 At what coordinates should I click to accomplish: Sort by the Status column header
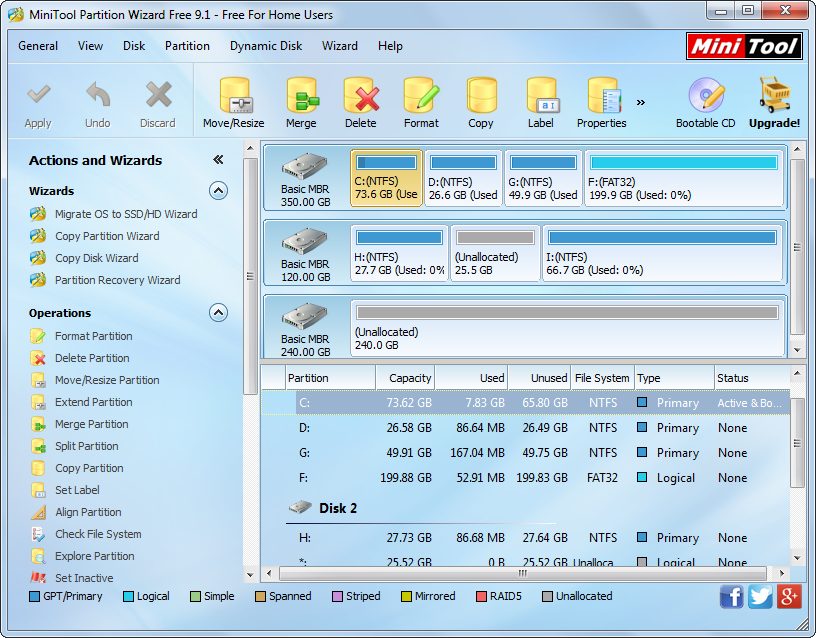pos(751,378)
